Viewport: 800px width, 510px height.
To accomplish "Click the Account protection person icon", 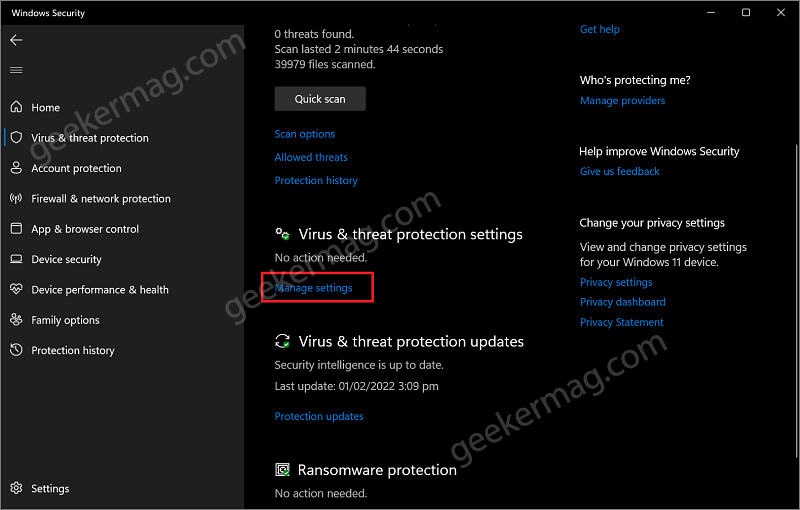I will coord(16,168).
